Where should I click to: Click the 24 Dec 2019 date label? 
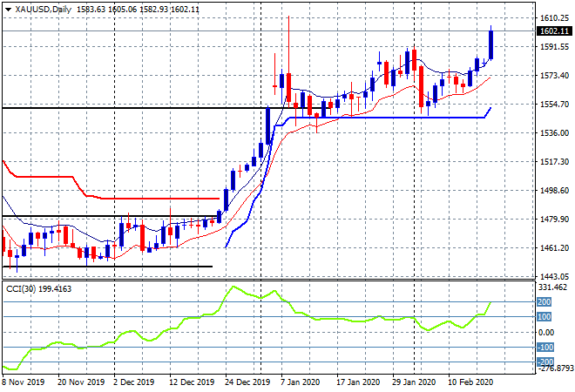(247, 382)
